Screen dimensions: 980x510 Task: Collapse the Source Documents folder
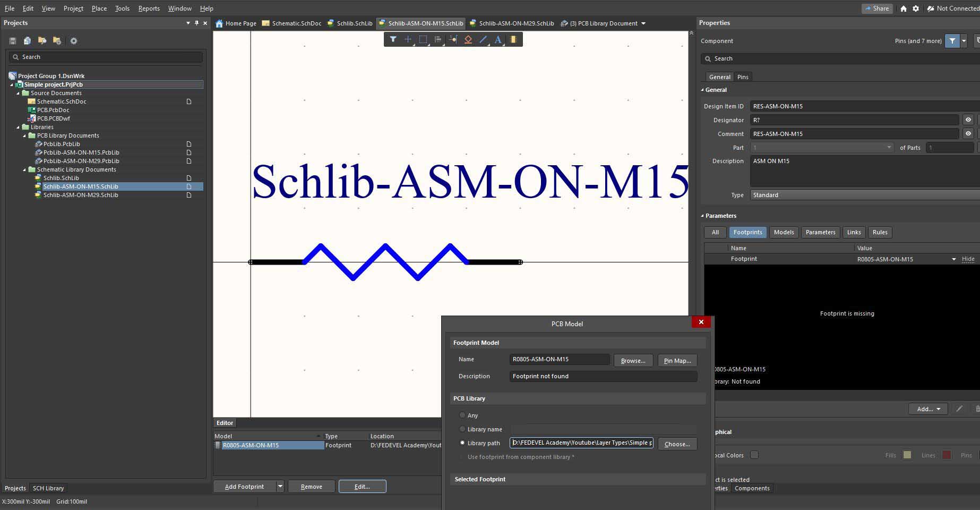[x=18, y=93]
